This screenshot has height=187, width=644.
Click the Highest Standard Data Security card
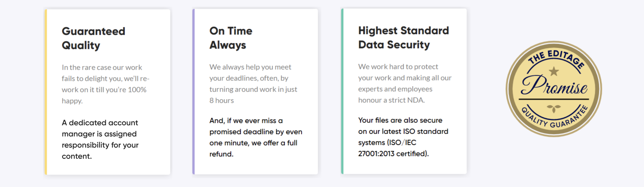[x=404, y=91]
